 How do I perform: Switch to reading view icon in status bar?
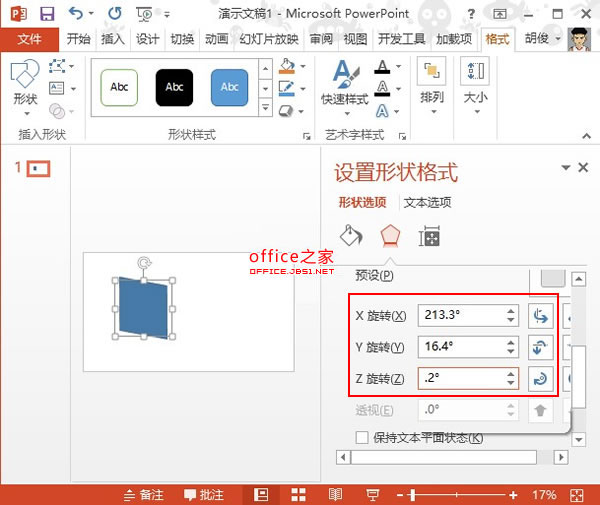[x=335, y=495]
